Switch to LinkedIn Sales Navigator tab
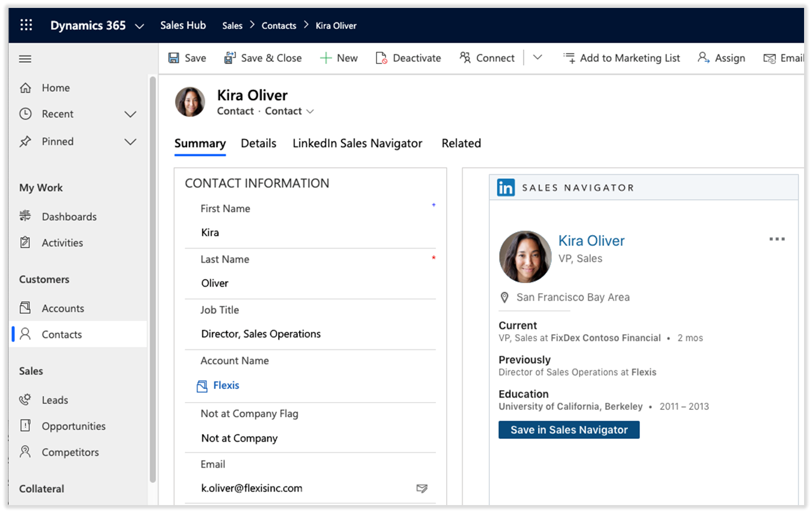Viewport: 812px width, 513px height. 357,143
